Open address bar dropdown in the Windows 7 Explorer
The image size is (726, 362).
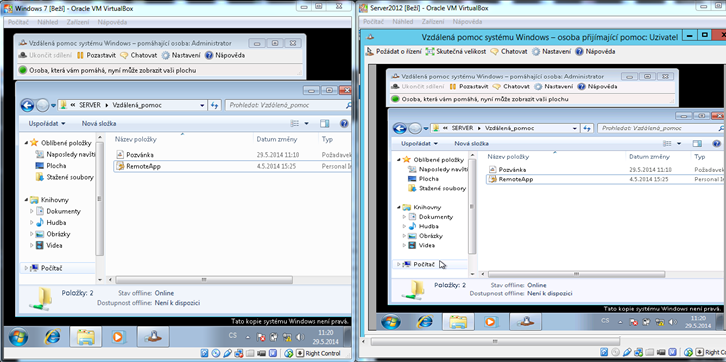[202, 106]
